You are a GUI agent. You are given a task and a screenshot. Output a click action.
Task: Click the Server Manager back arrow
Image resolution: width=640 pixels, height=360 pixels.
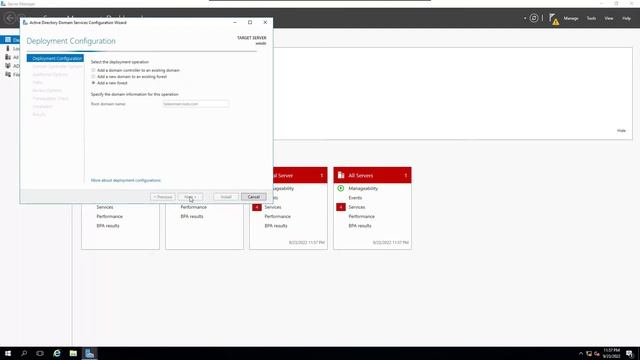[10, 18]
